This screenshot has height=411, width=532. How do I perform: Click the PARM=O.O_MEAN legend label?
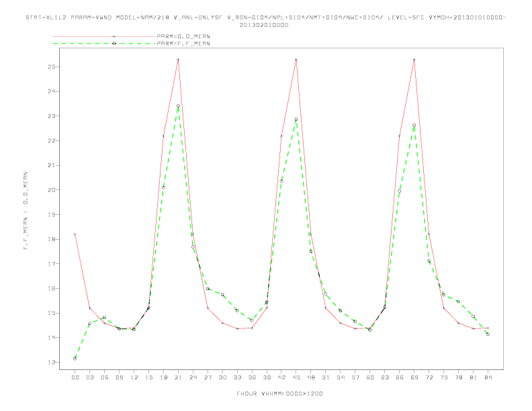click(x=183, y=36)
